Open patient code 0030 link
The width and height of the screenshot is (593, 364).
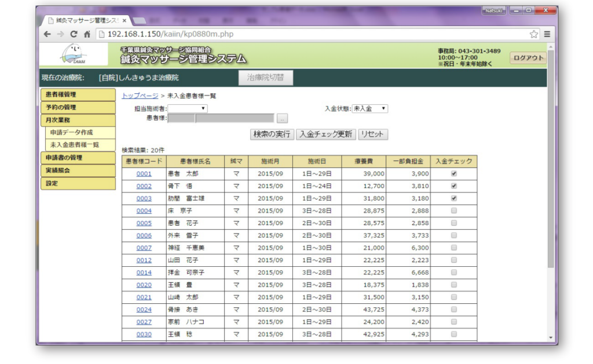click(144, 334)
